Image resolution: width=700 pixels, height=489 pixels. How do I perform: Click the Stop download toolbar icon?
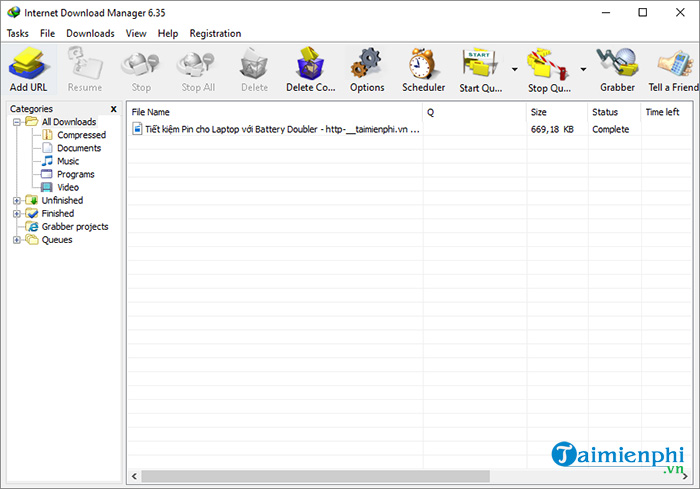click(x=141, y=64)
